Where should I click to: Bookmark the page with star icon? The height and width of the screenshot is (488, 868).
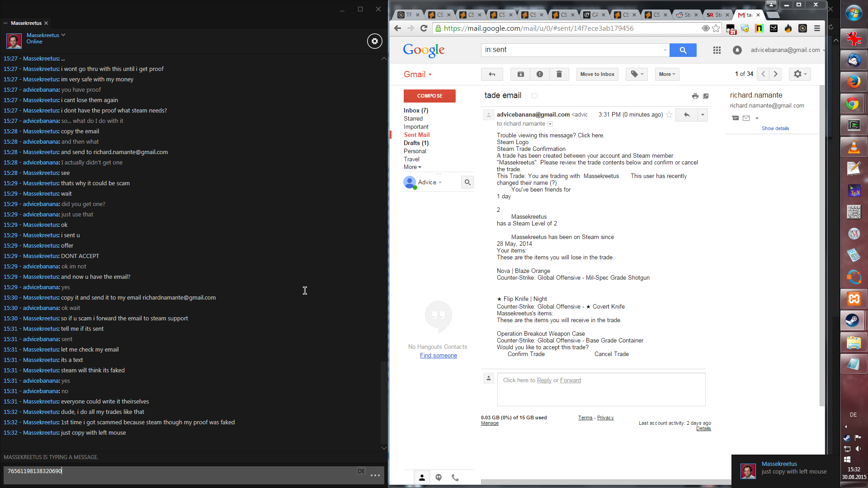pyautogui.click(x=716, y=28)
